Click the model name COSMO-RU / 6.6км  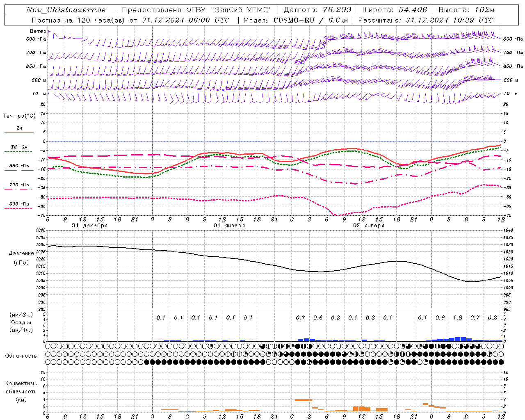(310, 20)
